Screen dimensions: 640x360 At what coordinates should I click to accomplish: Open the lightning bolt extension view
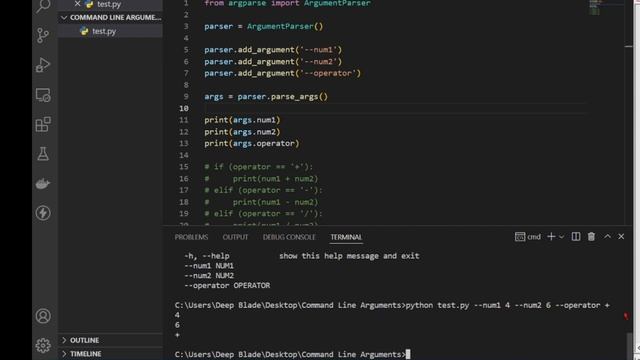[43, 213]
